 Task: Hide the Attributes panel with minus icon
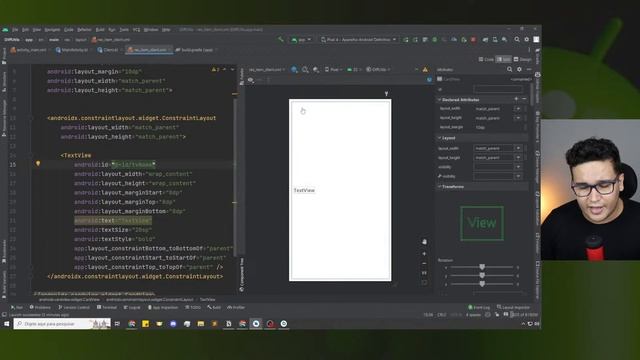point(529,70)
